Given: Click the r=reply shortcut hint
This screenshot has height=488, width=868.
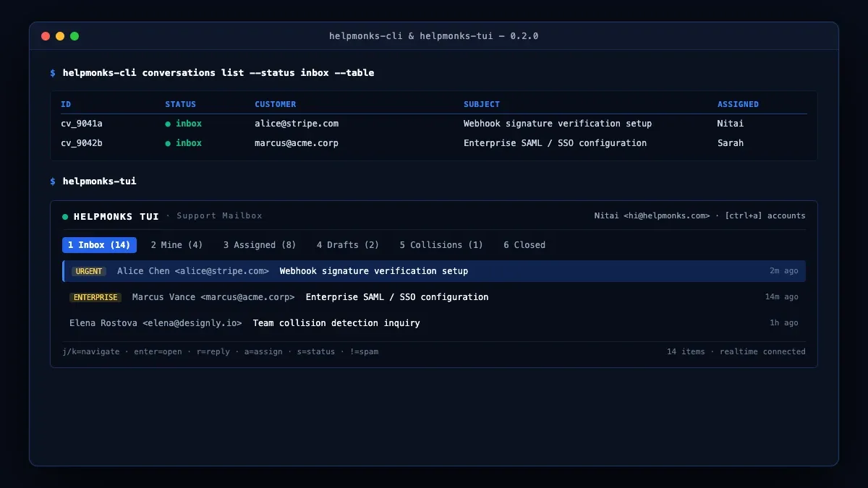Looking at the screenshot, I should click(x=213, y=351).
